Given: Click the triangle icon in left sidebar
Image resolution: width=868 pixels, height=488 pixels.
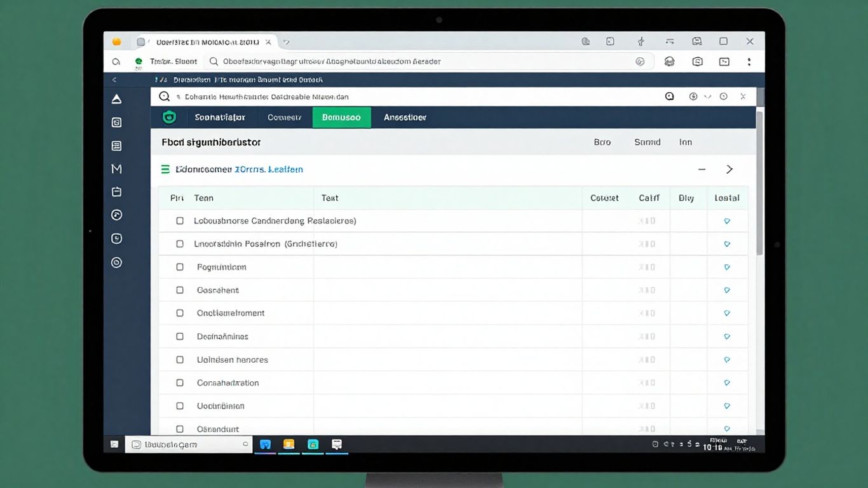Looking at the screenshot, I should tap(116, 99).
